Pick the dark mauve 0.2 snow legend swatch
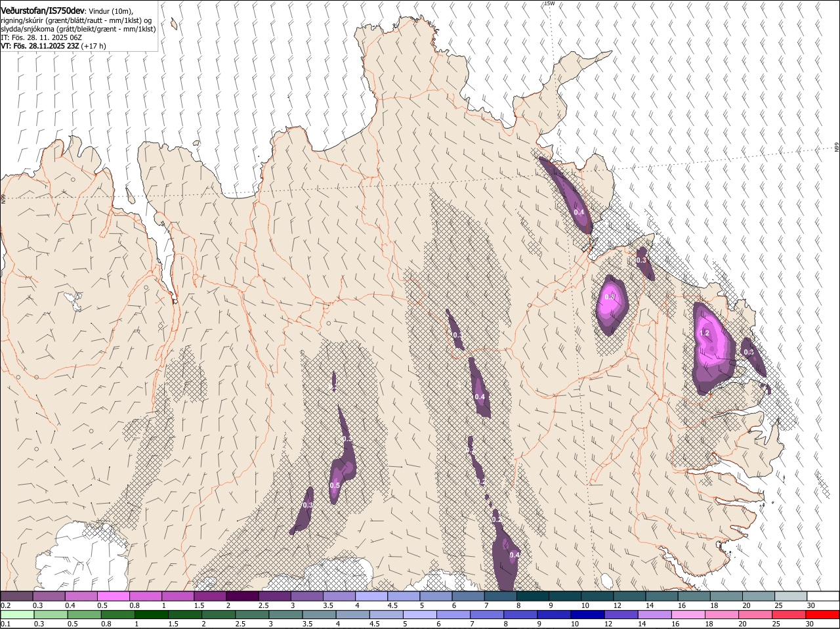The height and width of the screenshot is (629, 840). tap(16, 596)
